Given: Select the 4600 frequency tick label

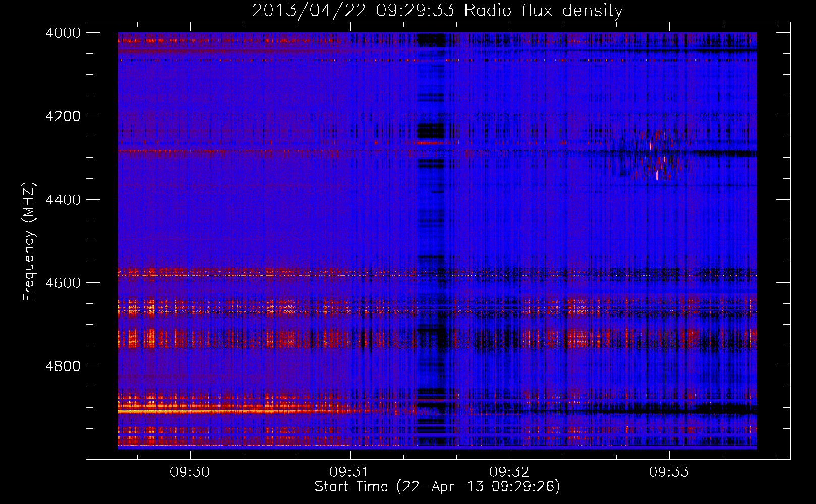Looking at the screenshot, I should [x=63, y=283].
